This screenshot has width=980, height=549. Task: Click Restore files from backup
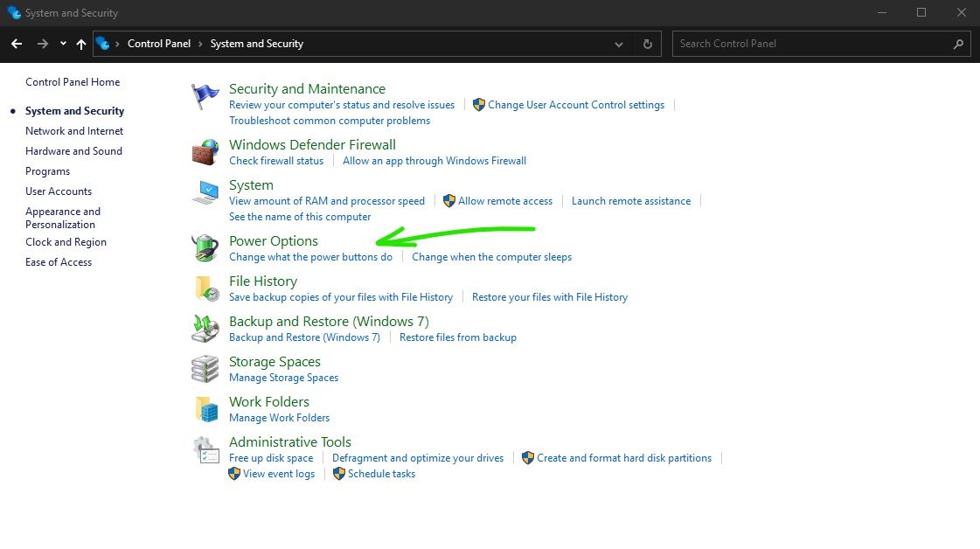click(458, 337)
